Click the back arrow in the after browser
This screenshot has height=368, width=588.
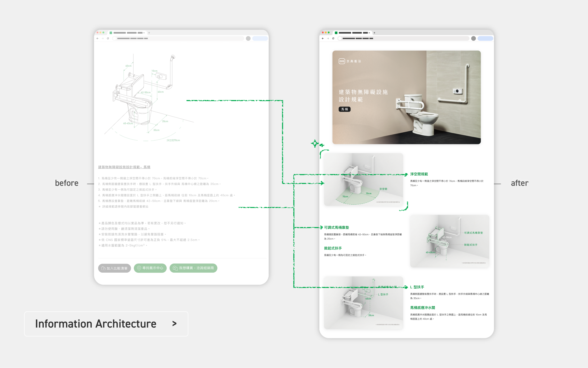tap(323, 38)
